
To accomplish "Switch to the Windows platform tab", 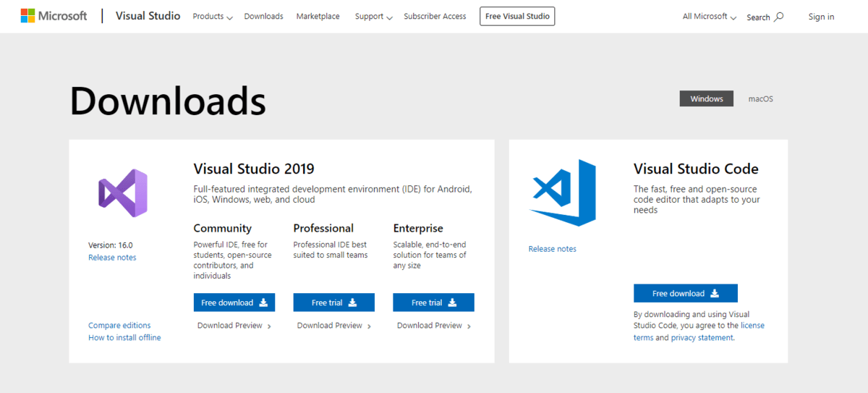I will click(707, 98).
